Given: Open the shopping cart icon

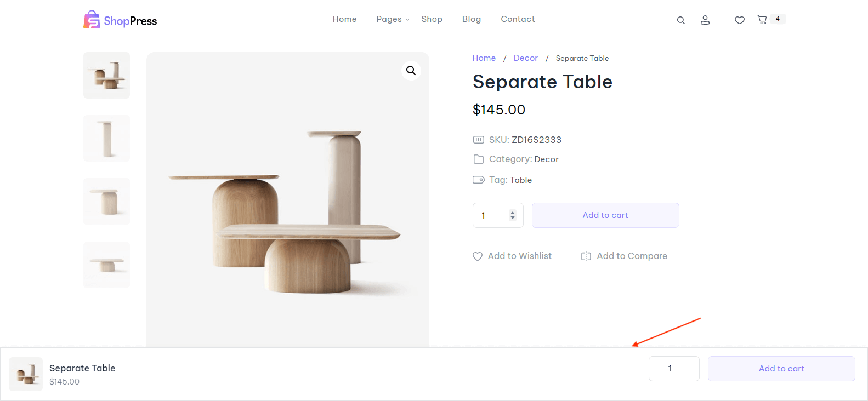Looking at the screenshot, I should tap(762, 20).
